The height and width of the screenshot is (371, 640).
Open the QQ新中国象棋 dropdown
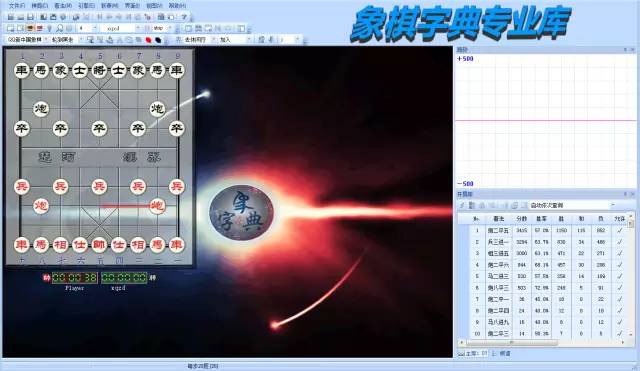pyautogui.click(x=46, y=40)
